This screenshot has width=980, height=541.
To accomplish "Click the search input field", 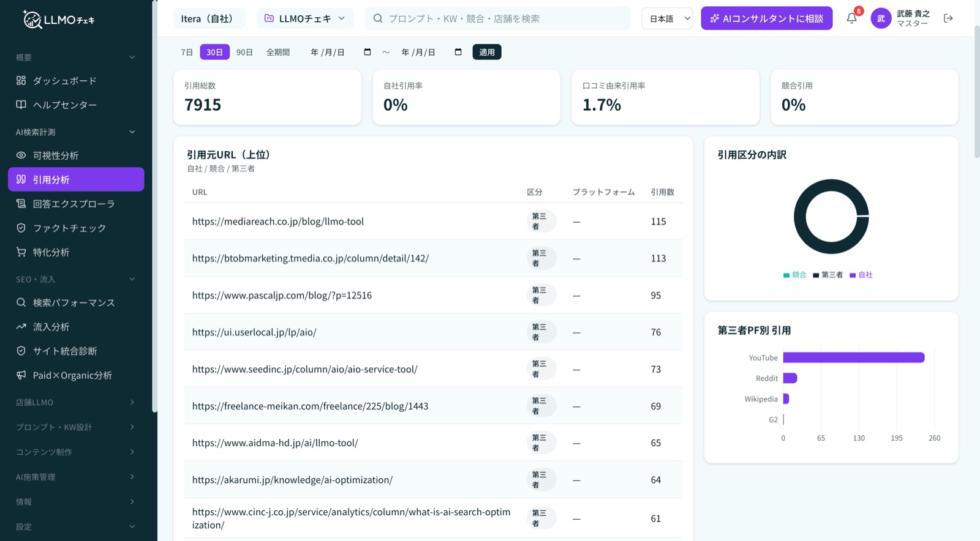I will tap(497, 18).
